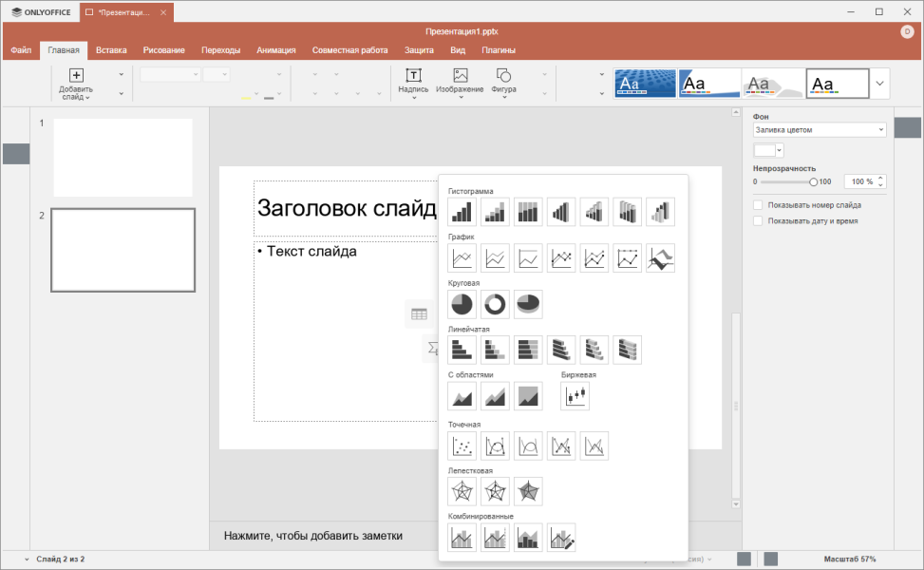924x570 pixels.
Task: Click the Надпись text box tool
Action: pyautogui.click(x=413, y=83)
